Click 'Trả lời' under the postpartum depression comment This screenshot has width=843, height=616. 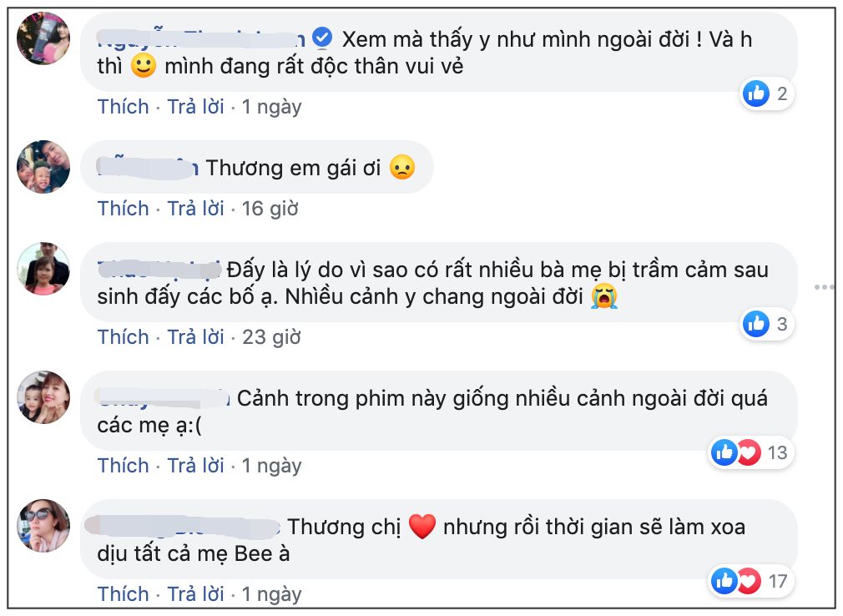click(x=196, y=336)
